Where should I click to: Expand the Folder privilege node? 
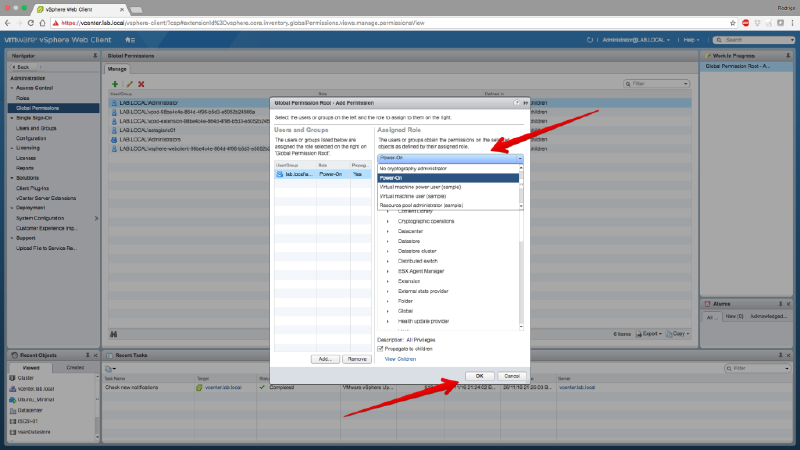click(x=388, y=299)
